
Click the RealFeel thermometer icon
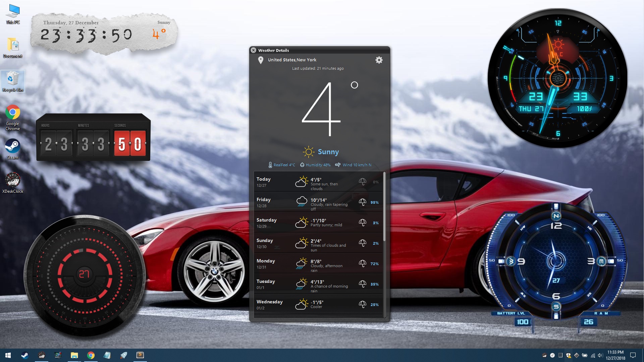click(270, 165)
